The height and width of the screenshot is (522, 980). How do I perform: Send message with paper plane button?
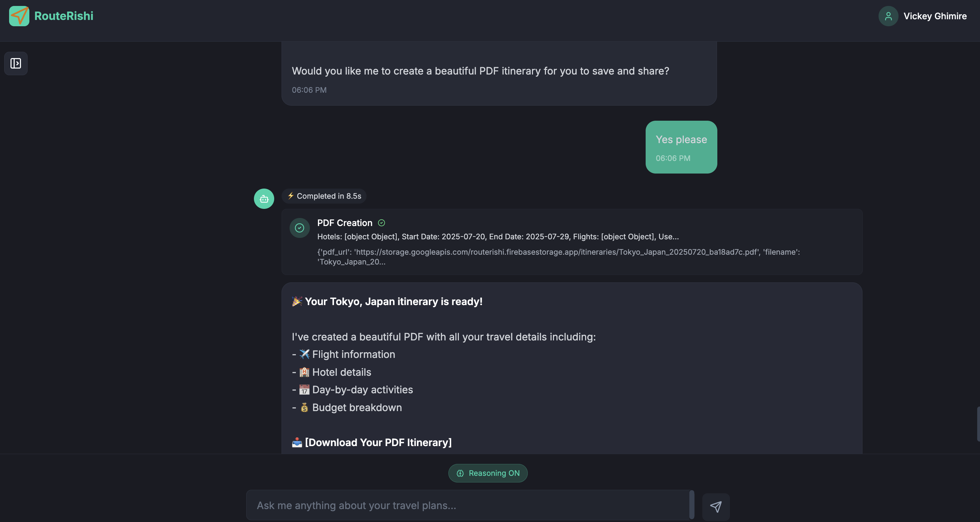(716, 507)
